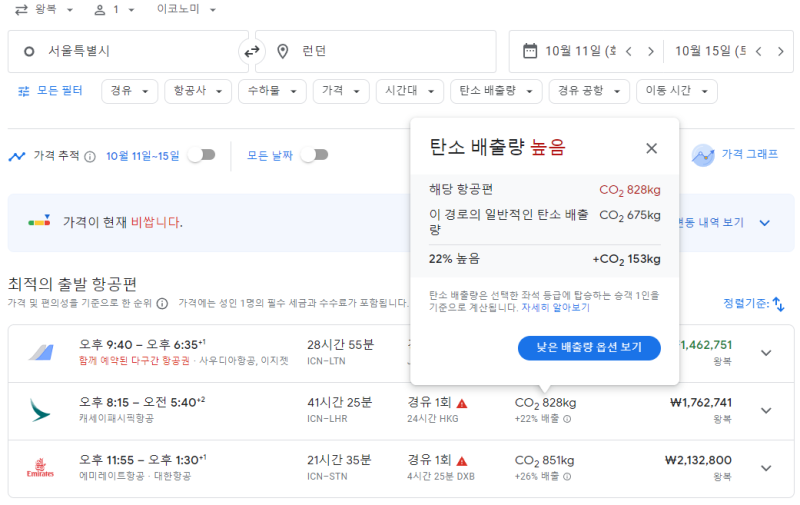Click 모든 필터 button
This screenshot has height=505, width=800.
(51, 91)
